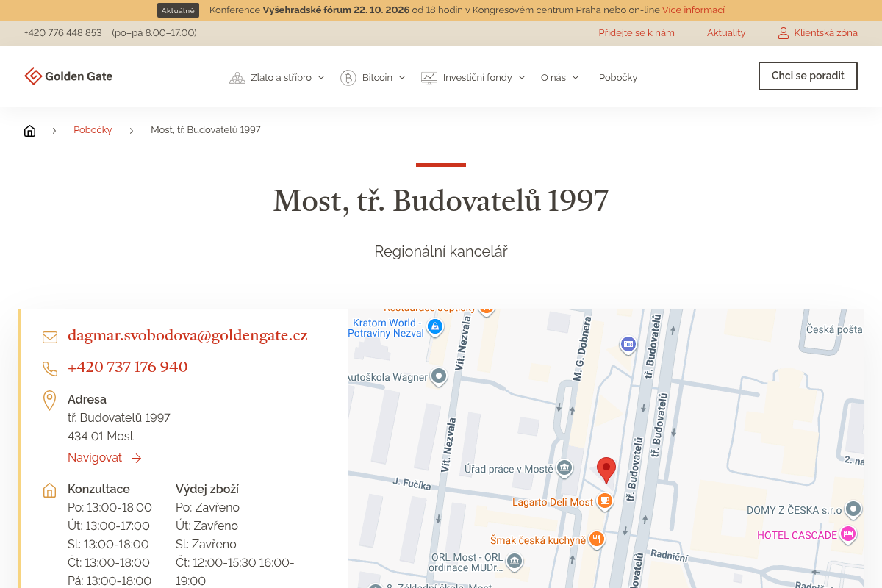Open Pobočky in the main navigation

618,77
